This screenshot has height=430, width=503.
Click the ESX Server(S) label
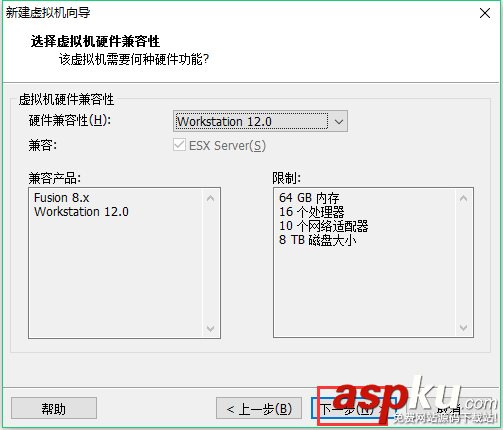coord(227,146)
